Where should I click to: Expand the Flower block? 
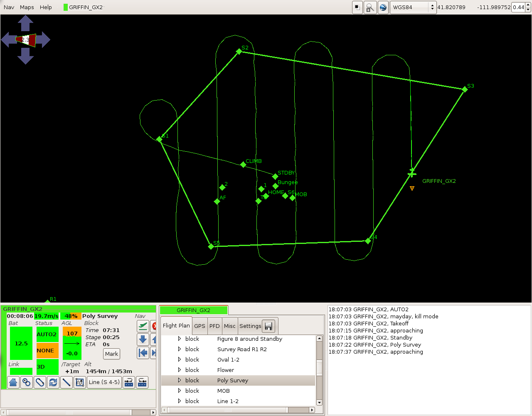click(180, 370)
